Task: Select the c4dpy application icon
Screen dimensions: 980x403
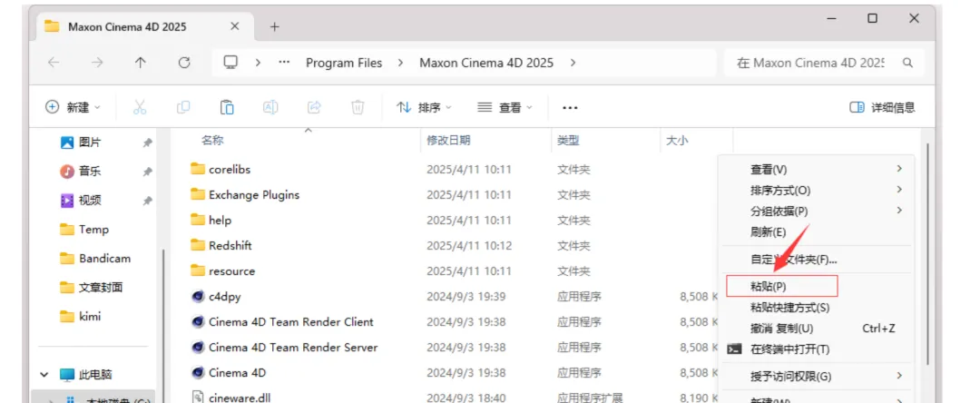Action: pyautogui.click(x=198, y=296)
